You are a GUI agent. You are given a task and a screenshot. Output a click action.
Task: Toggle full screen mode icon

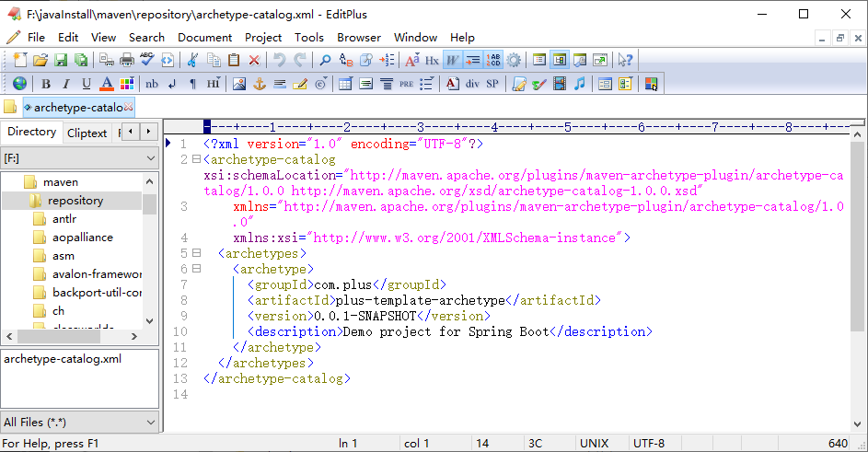pos(600,60)
